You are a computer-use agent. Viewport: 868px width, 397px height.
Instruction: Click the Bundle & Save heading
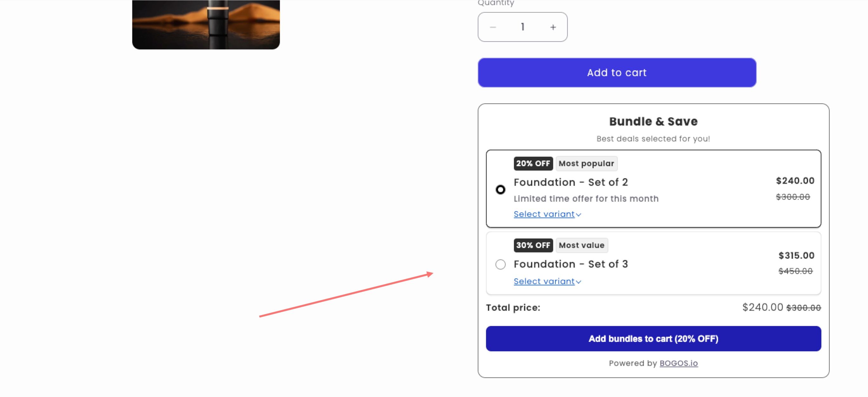[653, 122]
